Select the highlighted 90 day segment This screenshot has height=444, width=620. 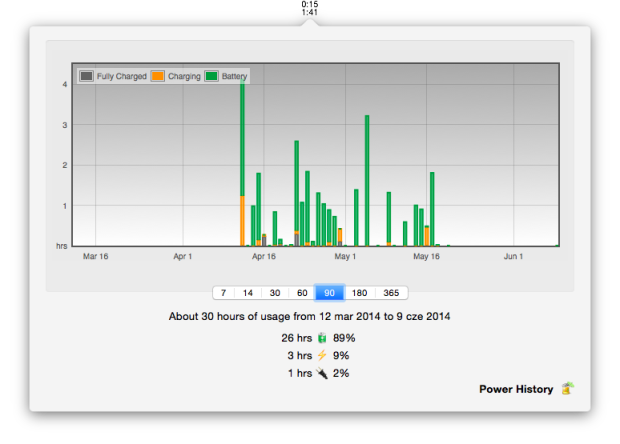[329, 293]
